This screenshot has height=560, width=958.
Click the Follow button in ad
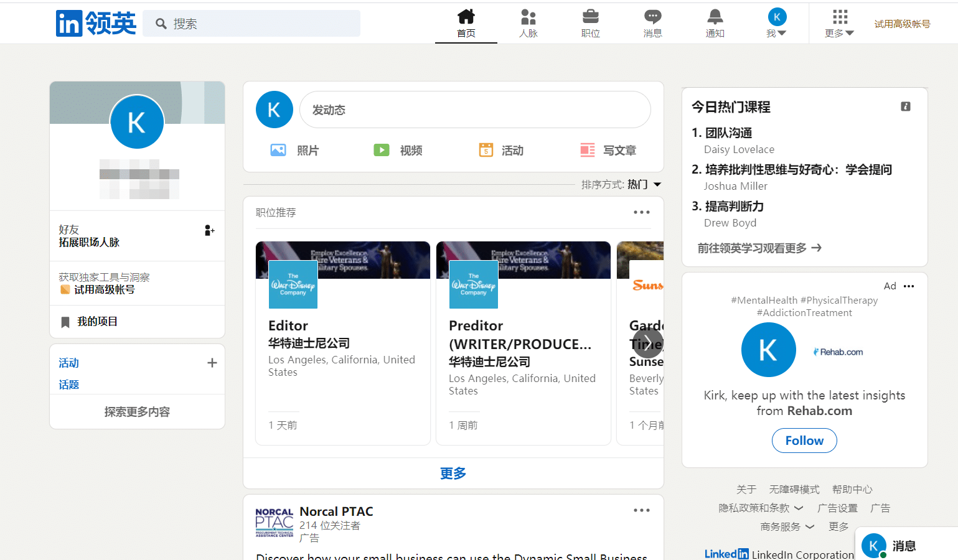point(804,441)
